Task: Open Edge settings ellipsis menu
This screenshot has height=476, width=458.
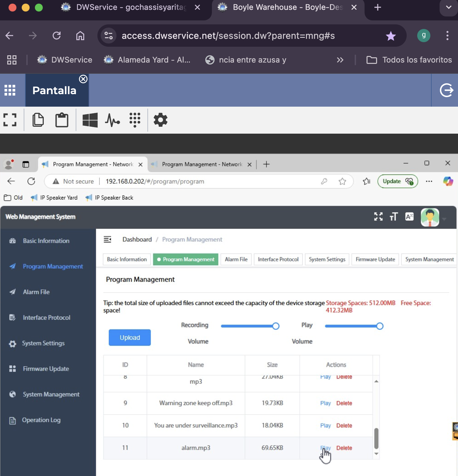Action: [x=429, y=181]
